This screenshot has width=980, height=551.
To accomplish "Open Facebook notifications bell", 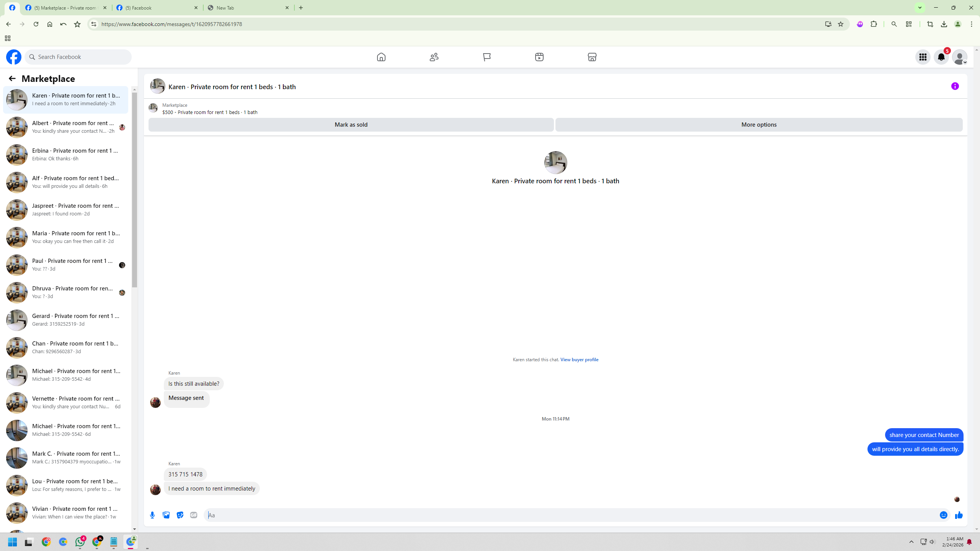I will [x=941, y=57].
